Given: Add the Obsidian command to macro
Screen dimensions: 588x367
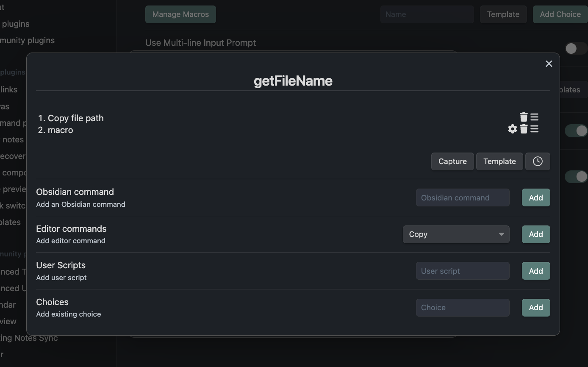Looking at the screenshot, I should pyautogui.click(x=535, y=198).
